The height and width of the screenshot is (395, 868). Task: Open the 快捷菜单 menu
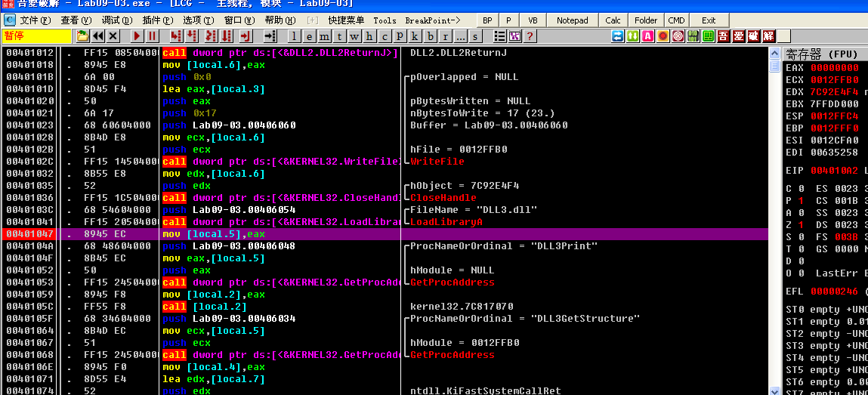[x=346, y=20]
